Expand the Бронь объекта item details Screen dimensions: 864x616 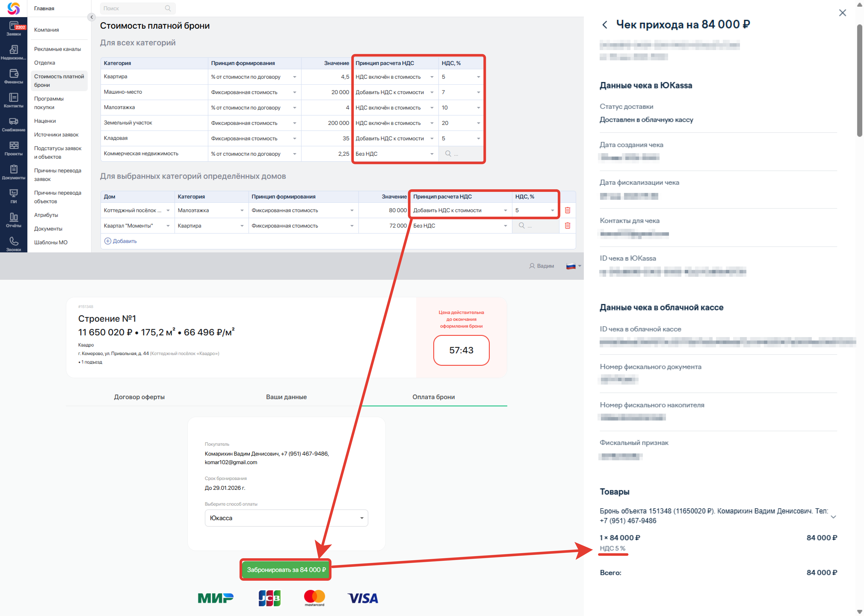(833, 516)
